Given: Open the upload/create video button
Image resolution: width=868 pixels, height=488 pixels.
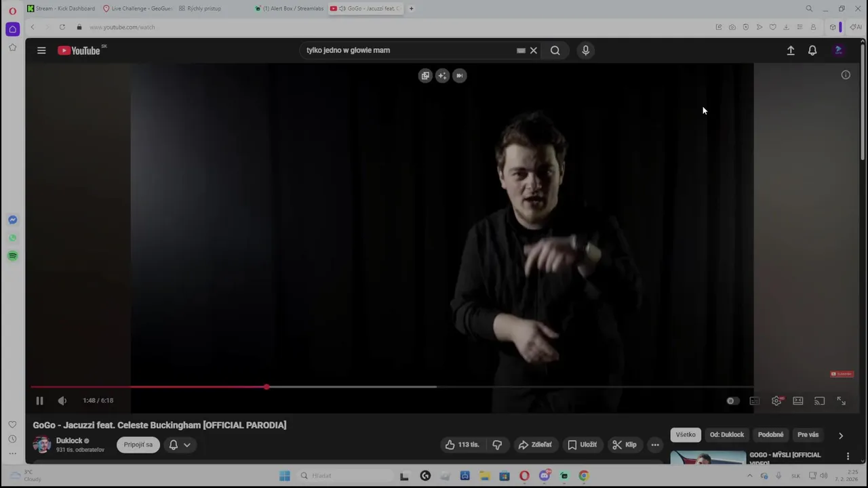Looking at the screenshot, I should 791,50.
